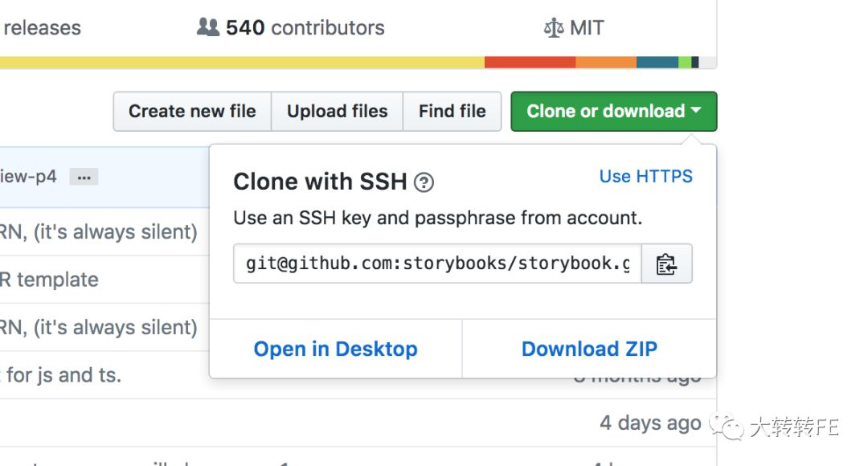
Task: Switch to Use HTTPS
Action: [x=645, y=177]
